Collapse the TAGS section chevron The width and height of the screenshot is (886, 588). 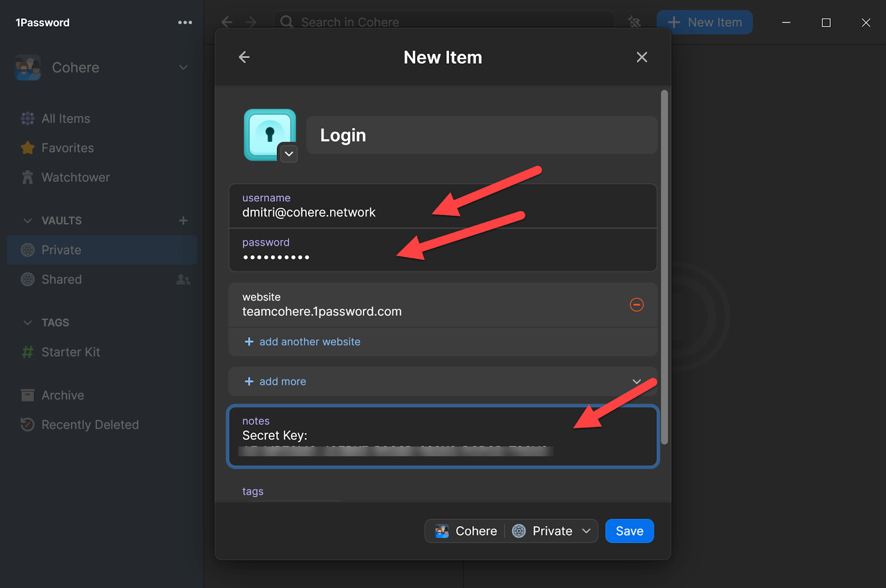coord(28,322)
